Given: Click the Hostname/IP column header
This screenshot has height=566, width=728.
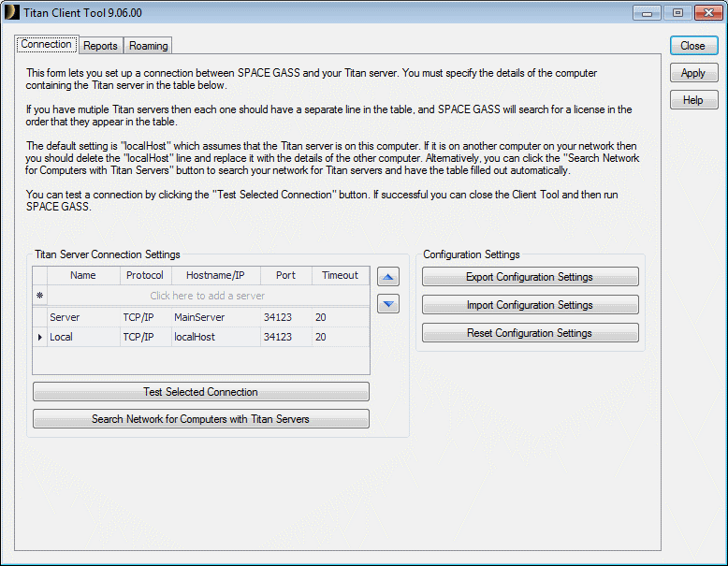Looking at the screenshot, I should [x=215, y=275].
